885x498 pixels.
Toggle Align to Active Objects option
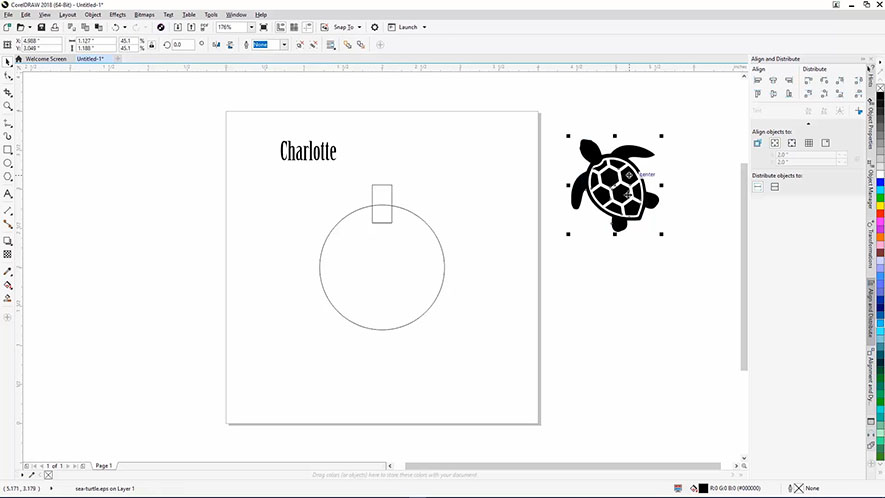(758, 143)
